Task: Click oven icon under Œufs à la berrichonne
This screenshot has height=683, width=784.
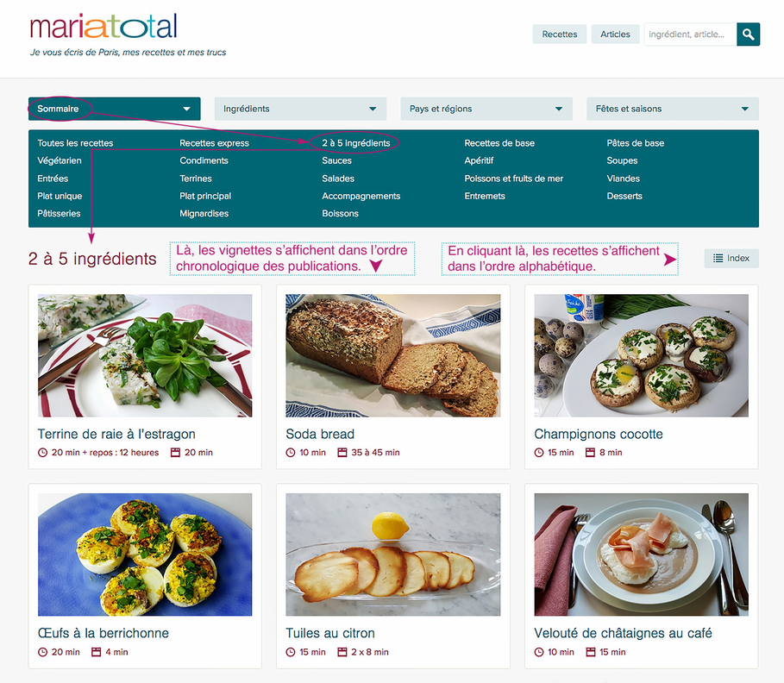Action: (x=96, y=652)
